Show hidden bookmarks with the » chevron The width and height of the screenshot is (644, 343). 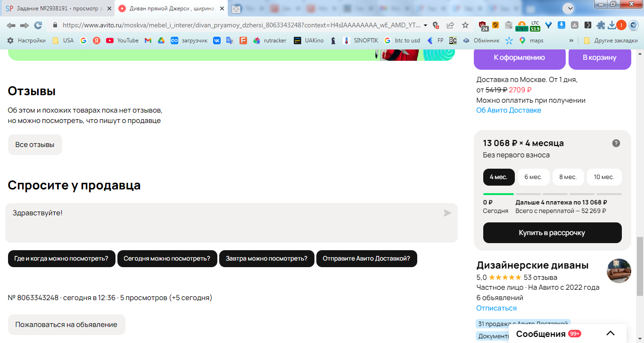[571, 41]
